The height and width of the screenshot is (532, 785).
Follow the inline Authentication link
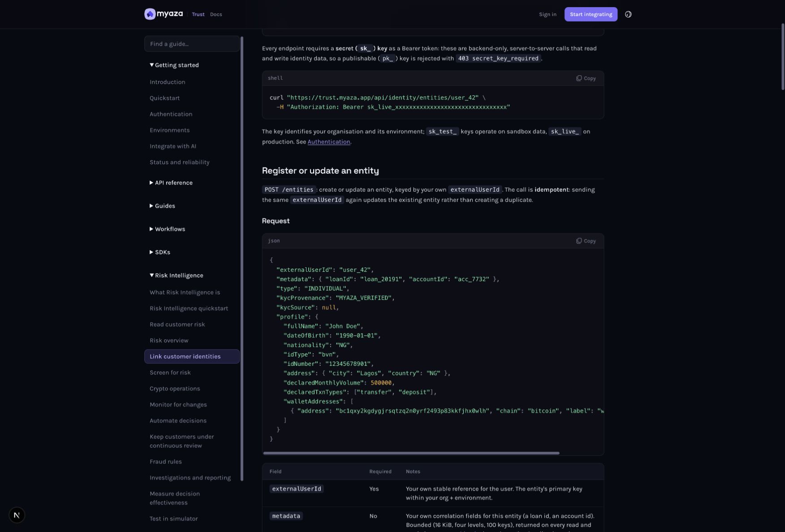click(x=328, y=142)
